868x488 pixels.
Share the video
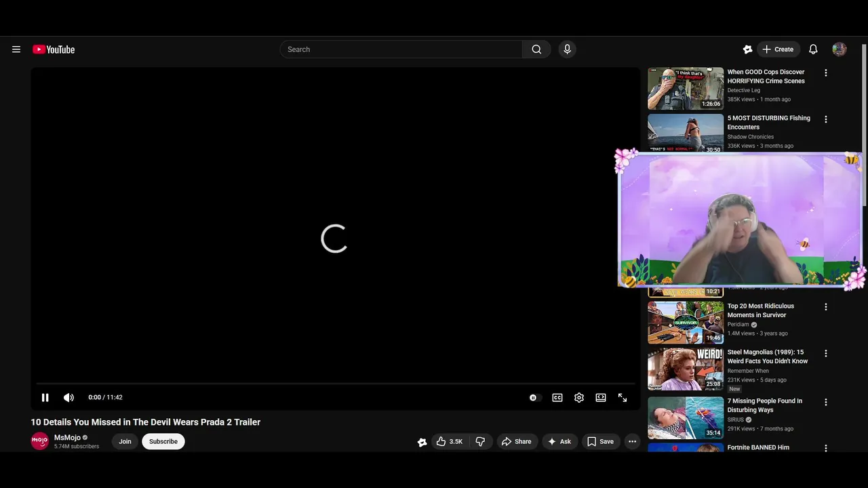[x=517, y=441]
